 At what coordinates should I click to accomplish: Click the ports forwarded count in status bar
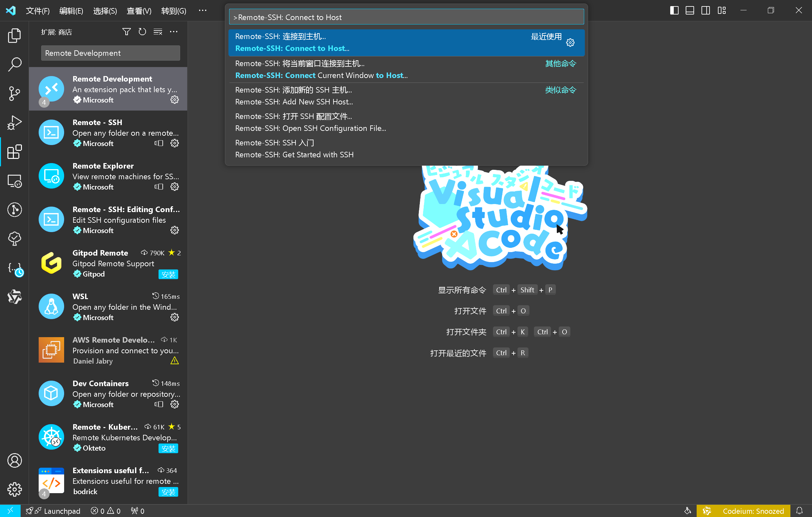point(138,511)
